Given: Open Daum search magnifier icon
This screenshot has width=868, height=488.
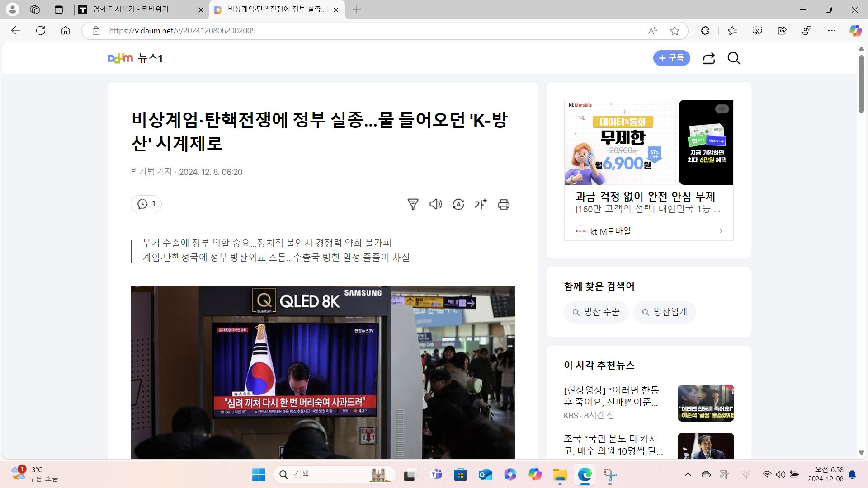Looking at the screenshot, I should pos(734,58).
